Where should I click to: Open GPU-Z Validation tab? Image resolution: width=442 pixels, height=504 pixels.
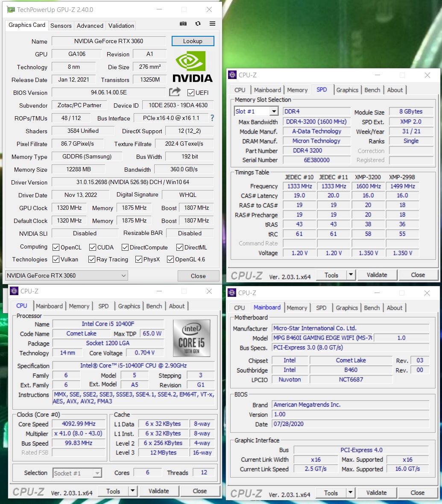coord(121,26)
